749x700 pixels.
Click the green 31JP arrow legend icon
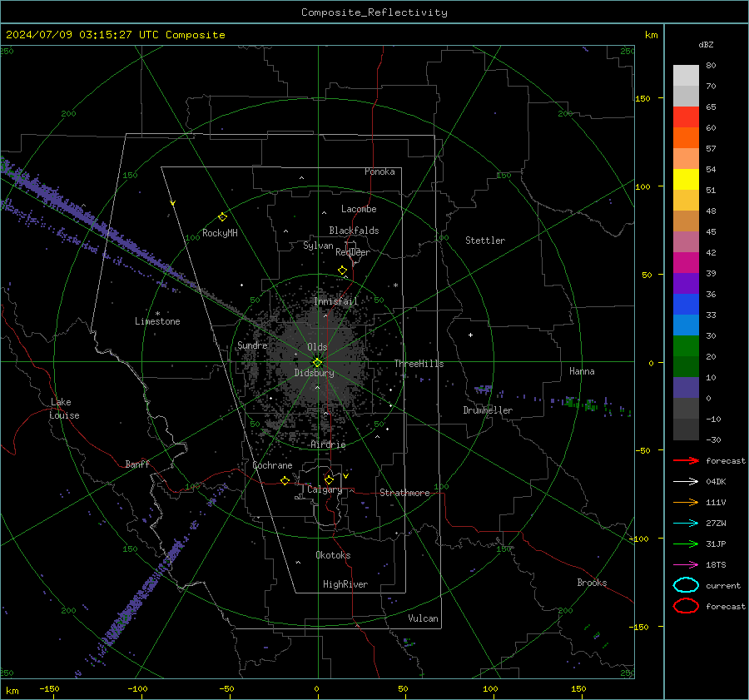tap(686, 544)
